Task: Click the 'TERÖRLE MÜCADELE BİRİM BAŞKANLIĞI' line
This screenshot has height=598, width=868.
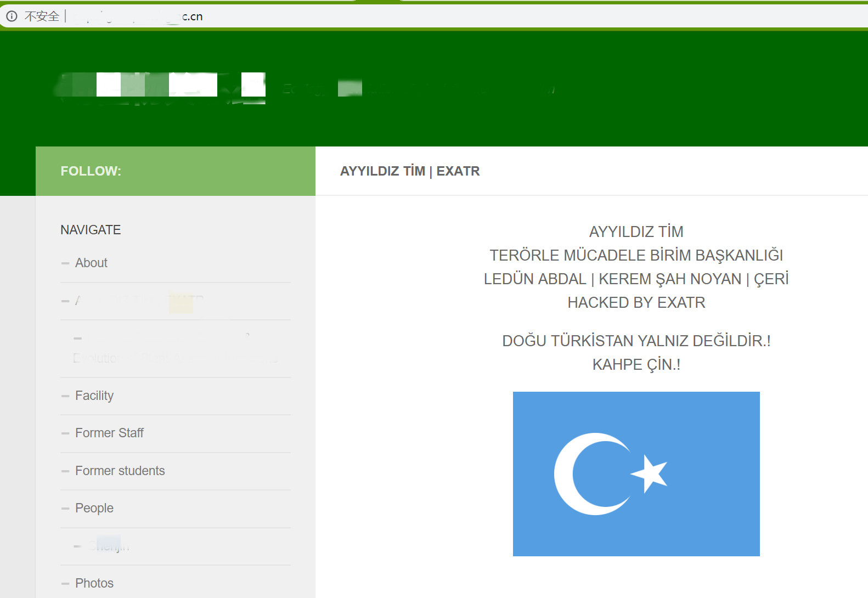Action: (636, 255)
